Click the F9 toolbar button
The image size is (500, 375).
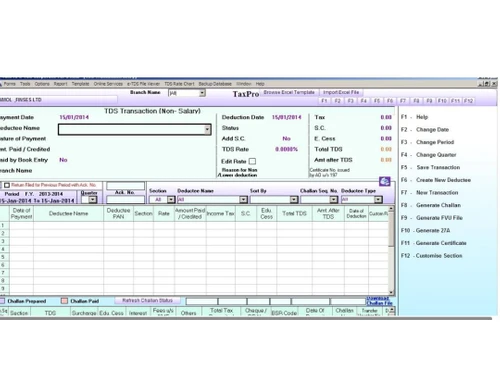click(429, 101)
